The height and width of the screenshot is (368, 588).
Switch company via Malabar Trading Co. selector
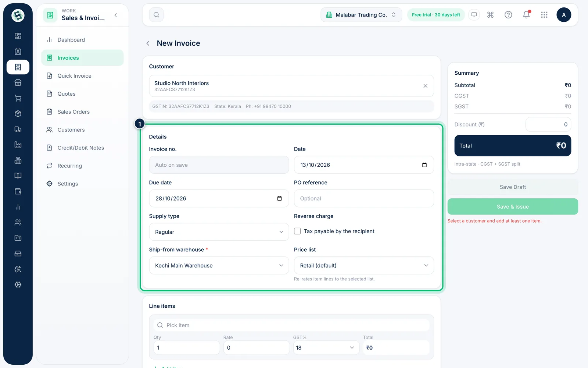coord(361,15)
